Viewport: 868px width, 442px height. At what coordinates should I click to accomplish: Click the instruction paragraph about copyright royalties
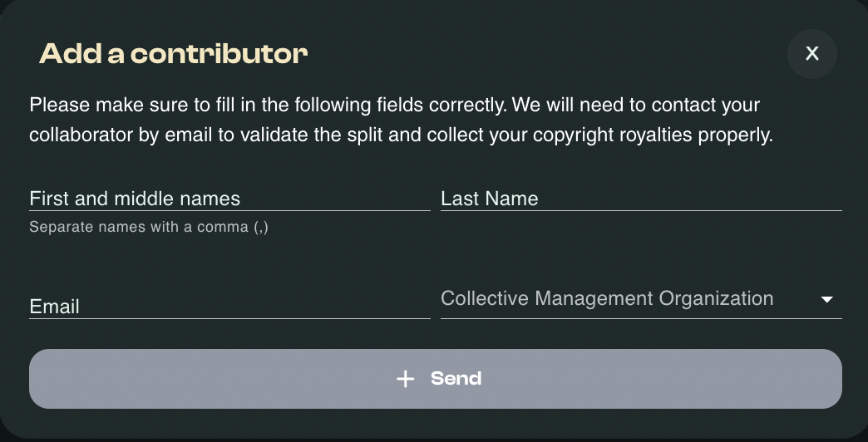401,135
